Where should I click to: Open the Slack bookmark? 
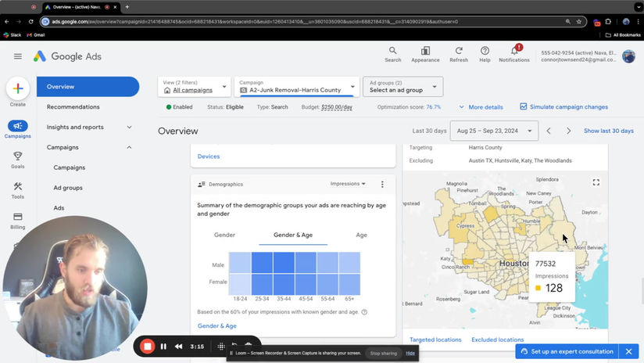point(13,35)
